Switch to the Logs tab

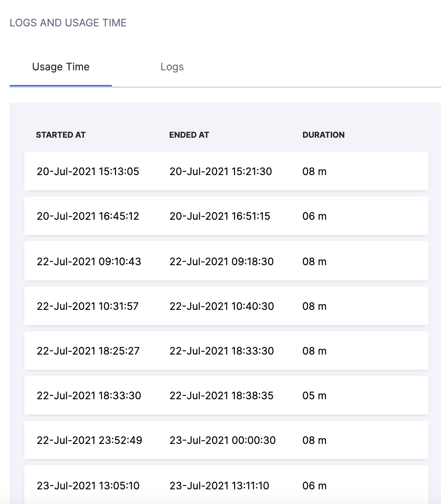click(x=172, y=67)
